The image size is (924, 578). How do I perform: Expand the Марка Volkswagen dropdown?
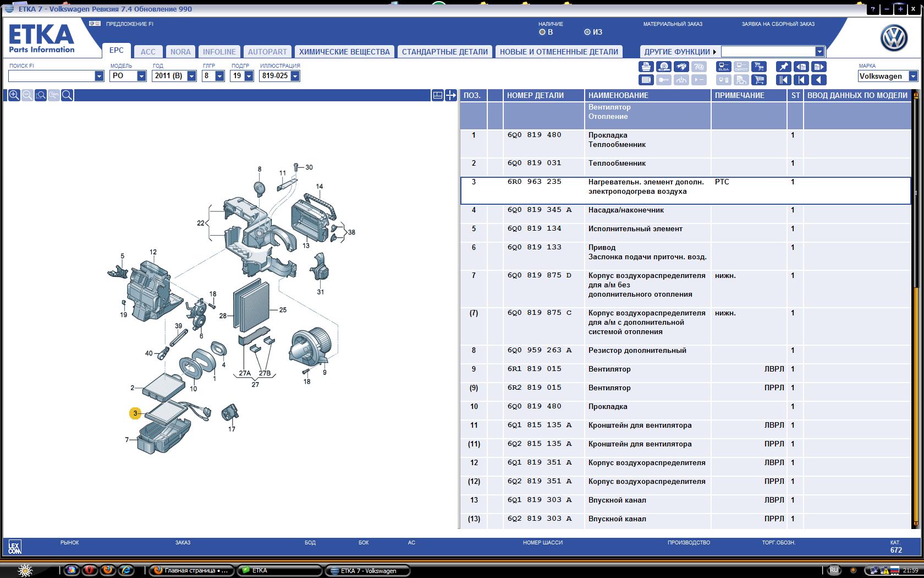(912, 77)
